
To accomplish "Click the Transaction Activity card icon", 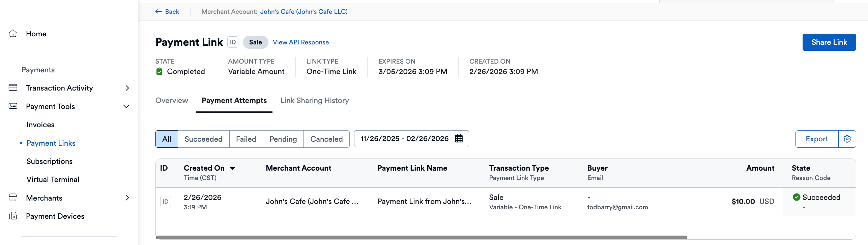I will [x=13, y=88].
